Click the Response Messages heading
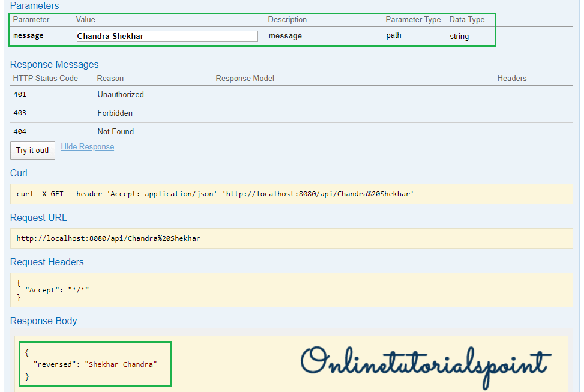Image resolution: width=584 pixels, height=392 pixels. pos(54,65)
